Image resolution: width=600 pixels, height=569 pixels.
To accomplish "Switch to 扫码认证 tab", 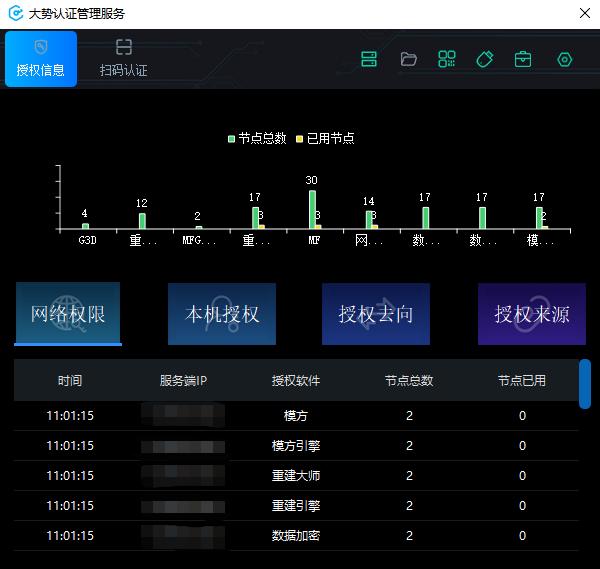I will 124,59.
